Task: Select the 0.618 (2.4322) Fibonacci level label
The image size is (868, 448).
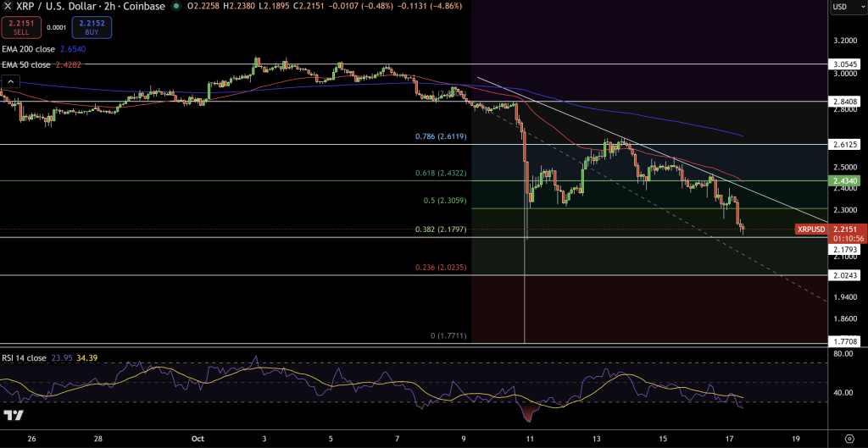Action: tap(441, 173)
